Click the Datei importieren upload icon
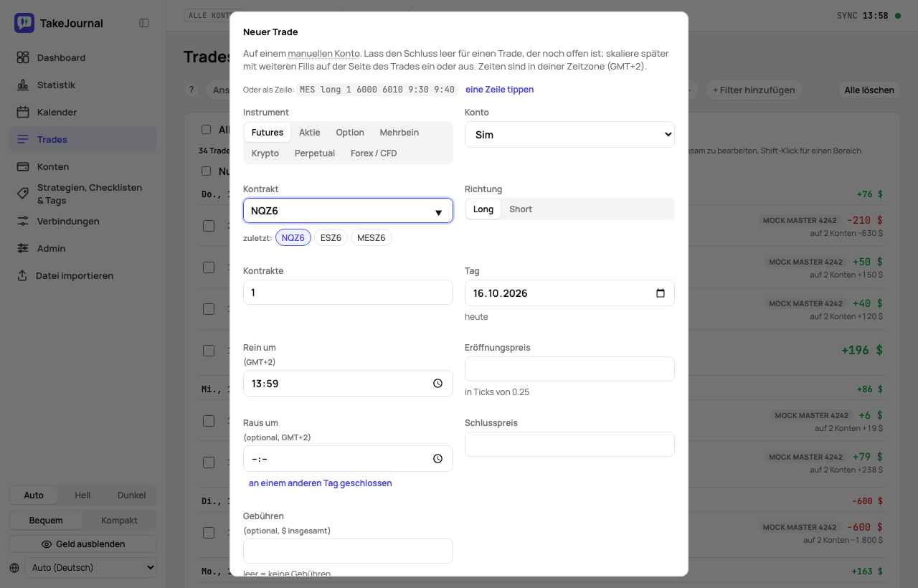The height and width of the screenshot is (588, 918). coord(22,275)
